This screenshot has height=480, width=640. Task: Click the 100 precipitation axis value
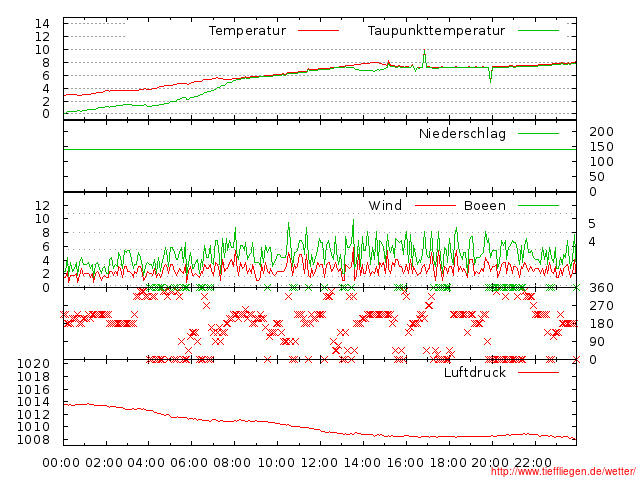(x=601, y=162)
